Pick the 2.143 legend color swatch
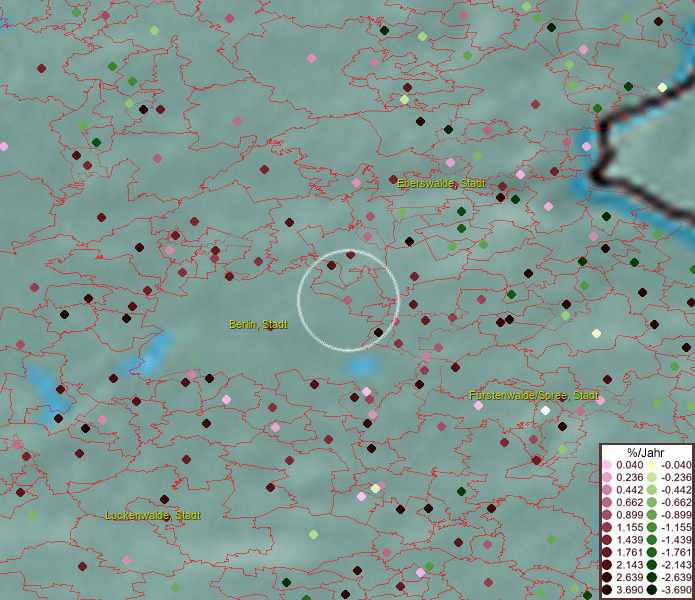Screen dimensions: 695x600 tap(607, 565)
